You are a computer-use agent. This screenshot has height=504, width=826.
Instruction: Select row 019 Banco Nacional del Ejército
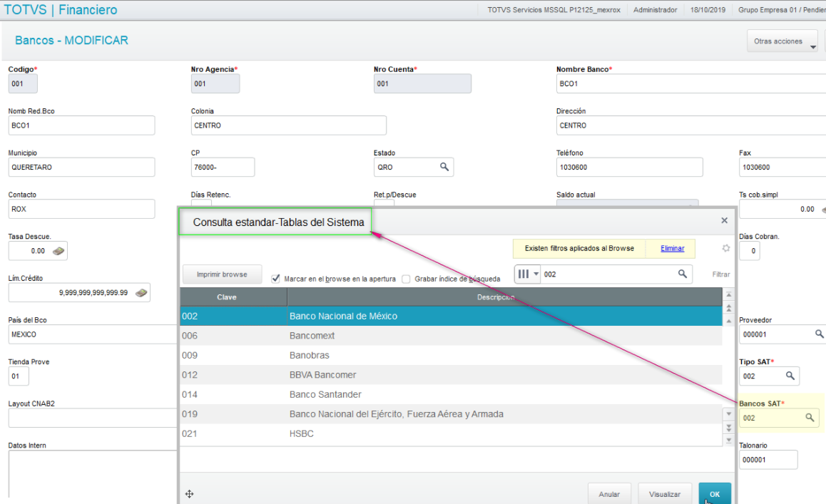[451, 414]
